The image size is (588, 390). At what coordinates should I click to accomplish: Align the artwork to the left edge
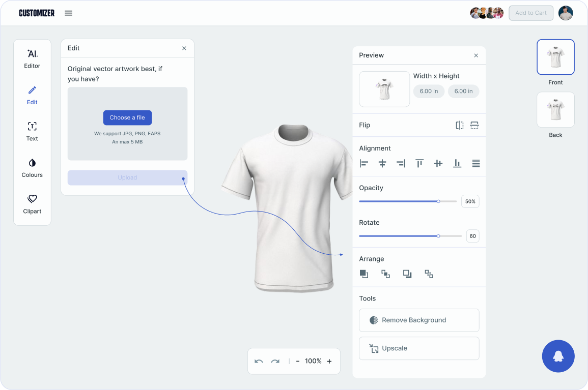pyautogui.click(x=363, y=163)
